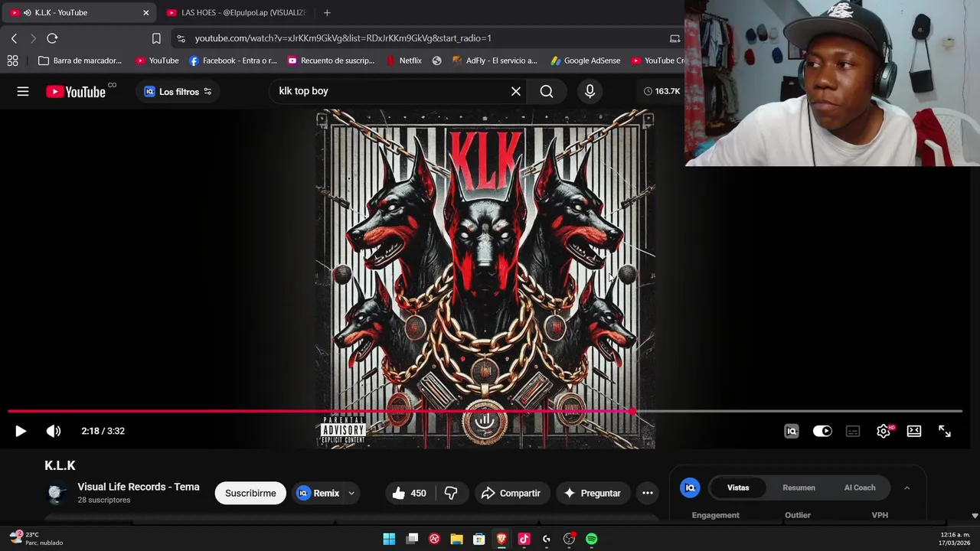Open the Netflix bookmark

[x=403, y=60]
